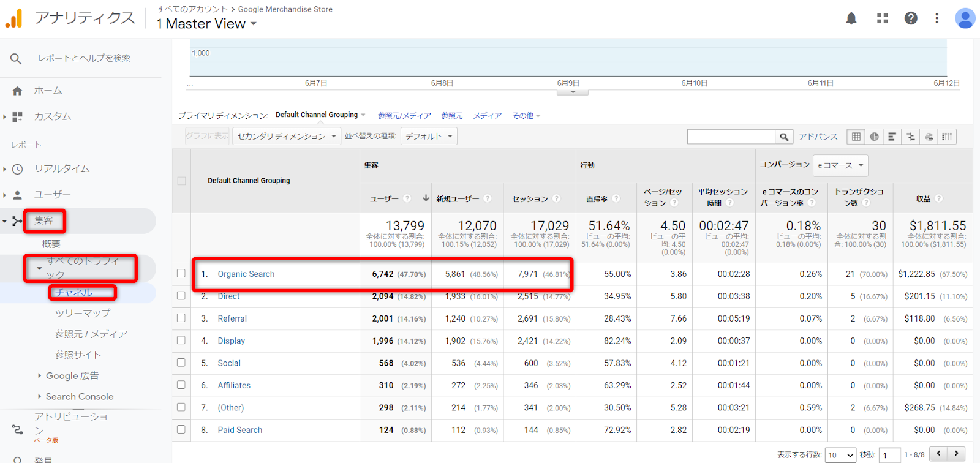Click the table search magnifier button
The width and height of the screenshot is (980, 463).
(x=783, y=137)
